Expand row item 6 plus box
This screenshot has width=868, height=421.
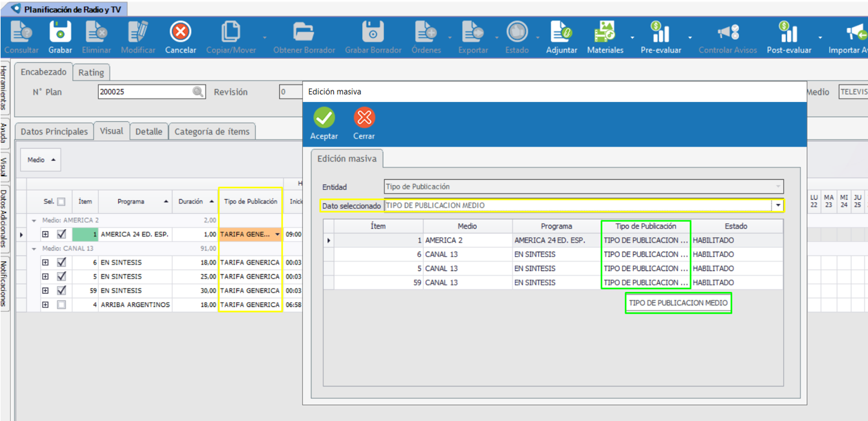[45, 262]
